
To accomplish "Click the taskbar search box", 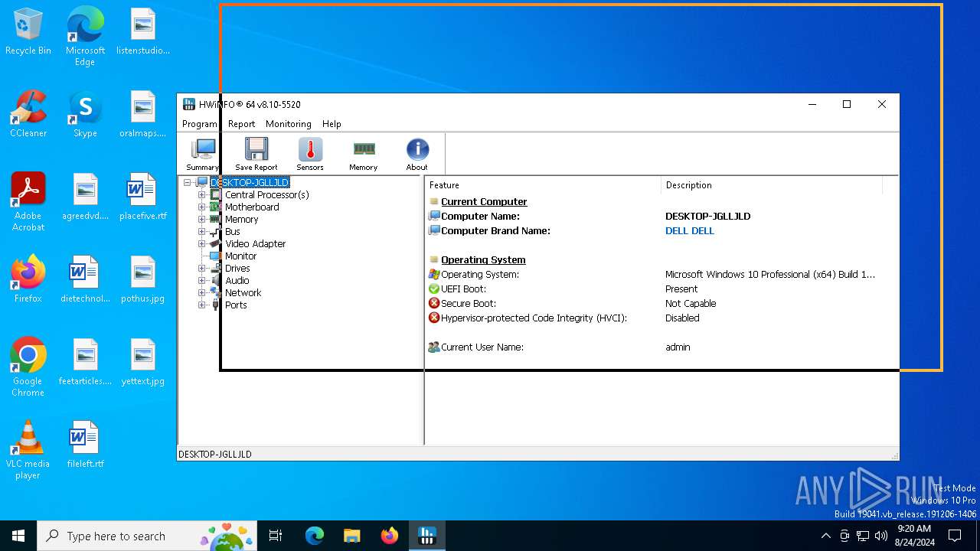I will [x=147, y=536].
